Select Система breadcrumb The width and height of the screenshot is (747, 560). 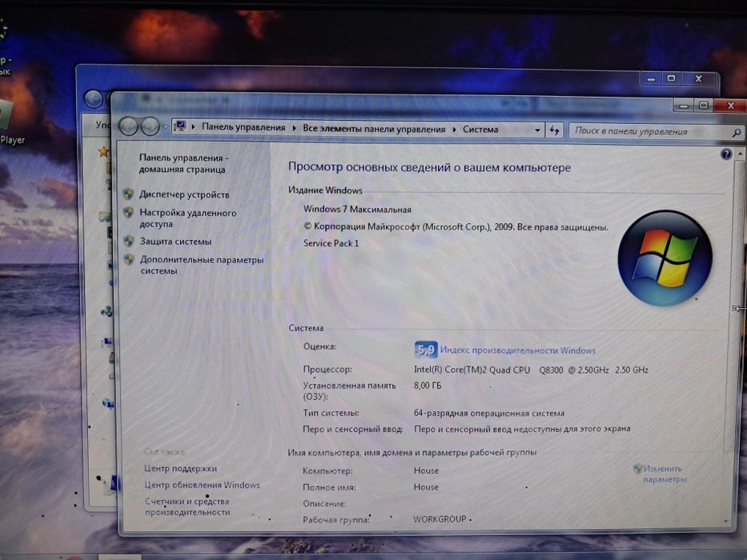[480, 130]
